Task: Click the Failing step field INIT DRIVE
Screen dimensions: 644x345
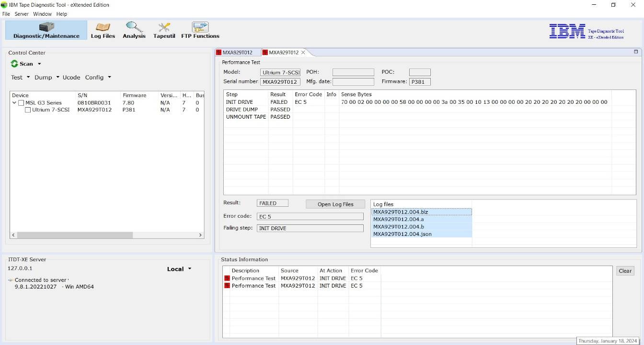Action: coord(310,228)
